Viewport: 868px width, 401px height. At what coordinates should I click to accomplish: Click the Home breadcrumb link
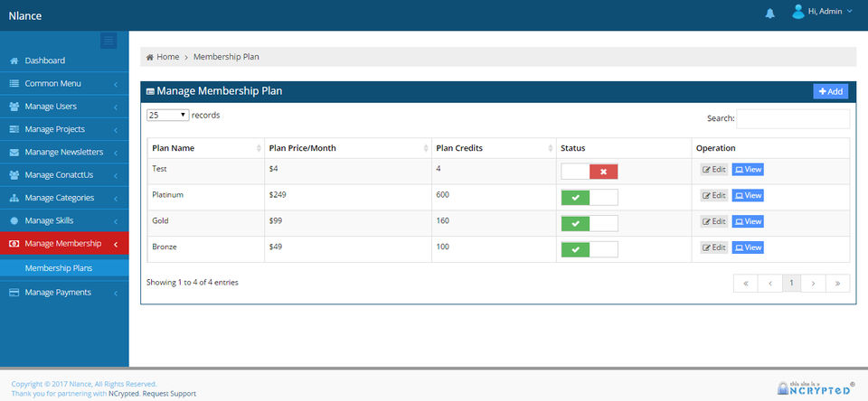(168, 57)
